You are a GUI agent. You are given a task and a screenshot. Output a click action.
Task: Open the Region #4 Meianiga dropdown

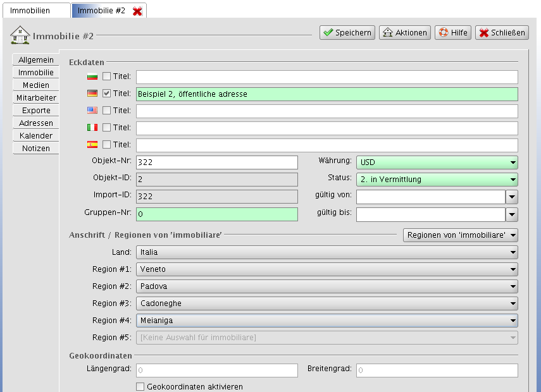pos(326,321)
